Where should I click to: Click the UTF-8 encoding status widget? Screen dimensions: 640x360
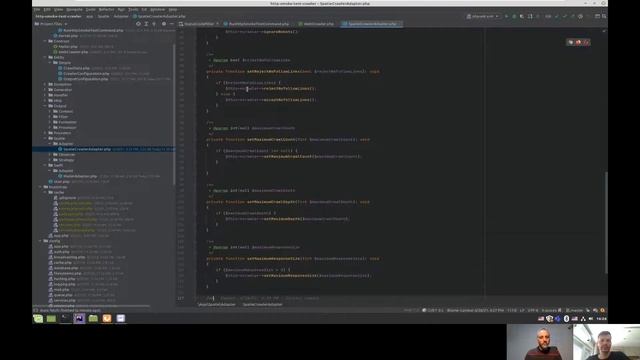pyautogui.click(x=533, y=311)
